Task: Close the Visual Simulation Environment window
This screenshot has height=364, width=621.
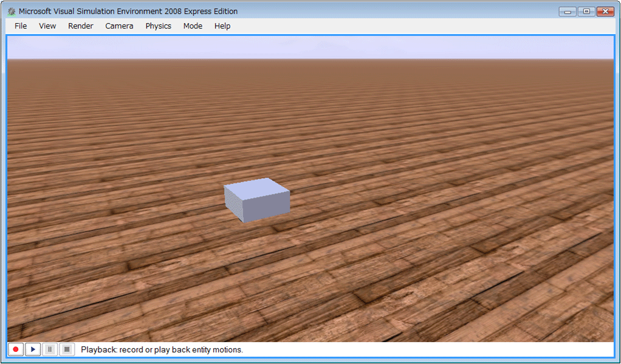Action: pos(606,12)
